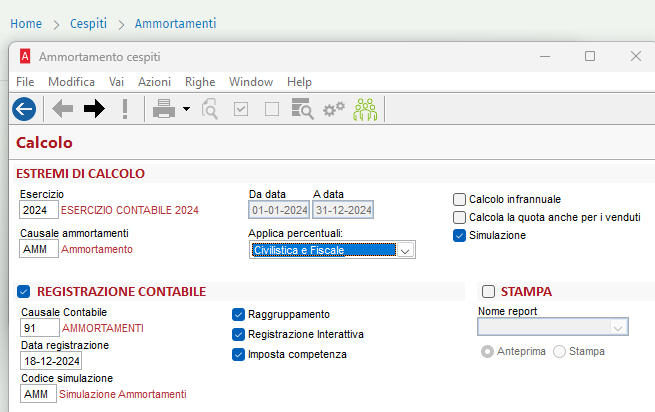
Task: Go to Ammortamenti breadcrumb link
Action: click(175, 24)
